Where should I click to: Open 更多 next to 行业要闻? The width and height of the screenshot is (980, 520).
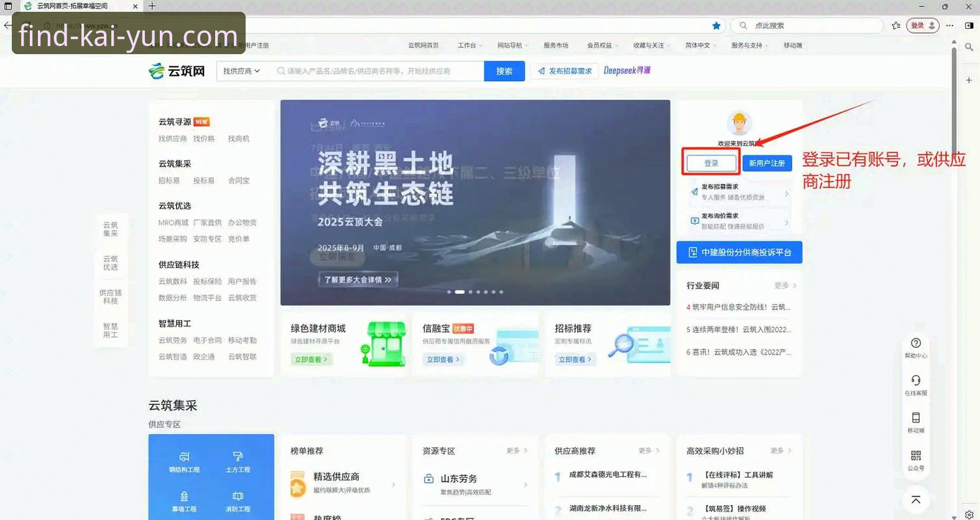785,286
